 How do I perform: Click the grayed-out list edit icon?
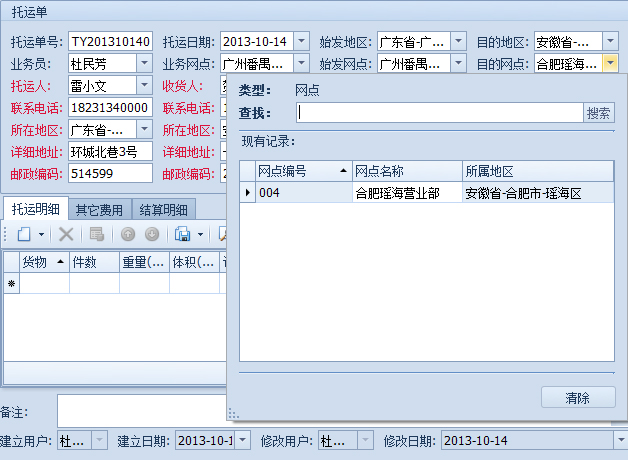(97, 234)
